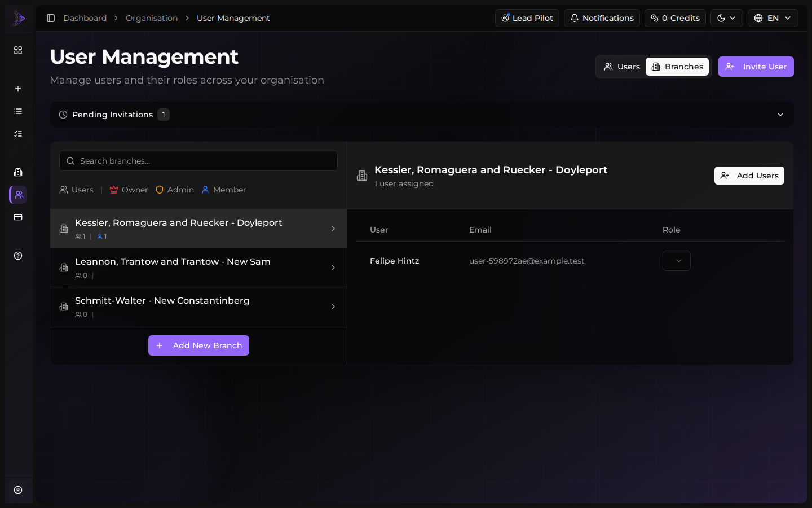Click the Invite User button
This screenshot has height=508, width=812.
point(756,67)
